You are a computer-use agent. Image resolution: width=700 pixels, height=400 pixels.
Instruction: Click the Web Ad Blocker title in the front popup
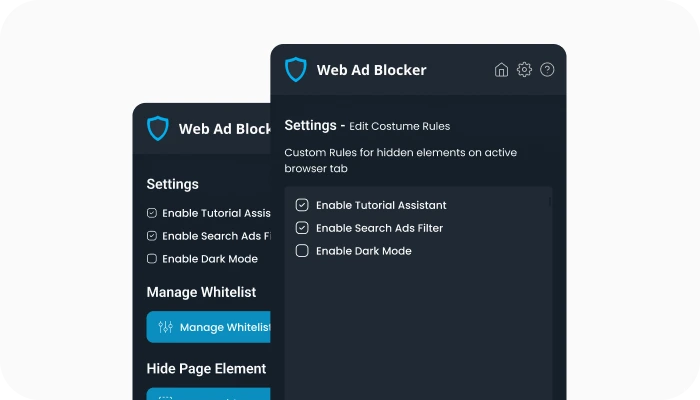(371, 70)
